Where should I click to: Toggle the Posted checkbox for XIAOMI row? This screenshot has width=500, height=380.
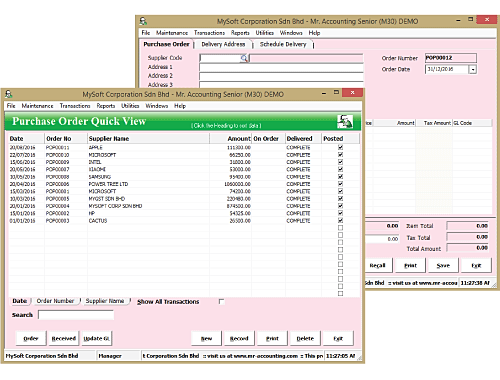(x=340, y=169)
